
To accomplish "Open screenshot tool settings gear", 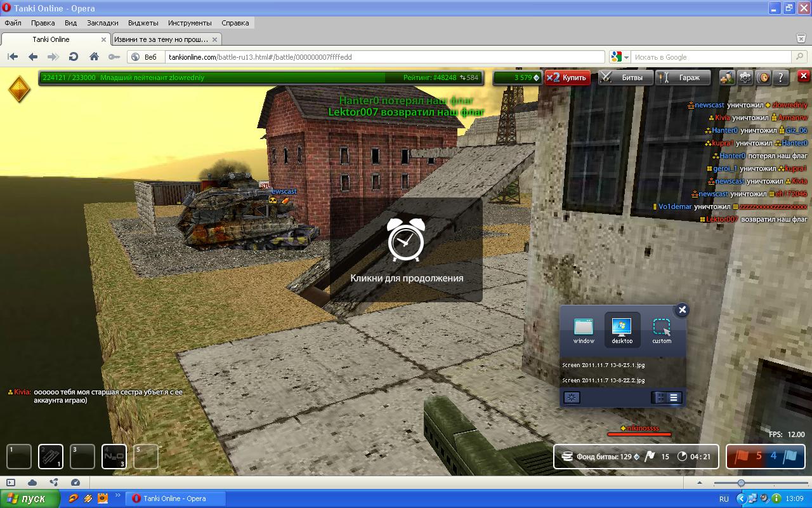I will coord(572,398).
